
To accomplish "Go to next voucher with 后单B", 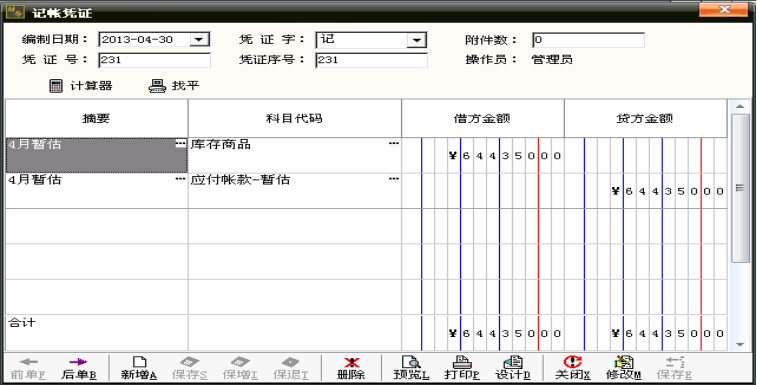I will [x=79, y=368].
